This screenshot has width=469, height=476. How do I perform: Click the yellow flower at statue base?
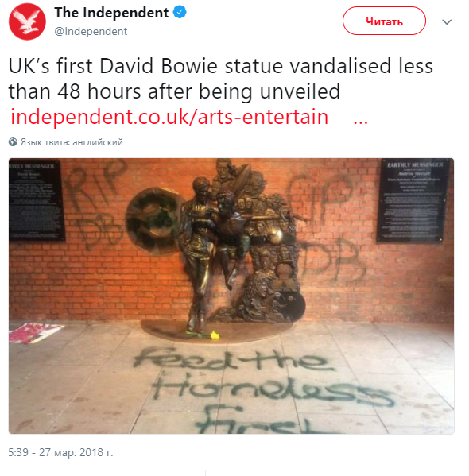coord(215,335)
